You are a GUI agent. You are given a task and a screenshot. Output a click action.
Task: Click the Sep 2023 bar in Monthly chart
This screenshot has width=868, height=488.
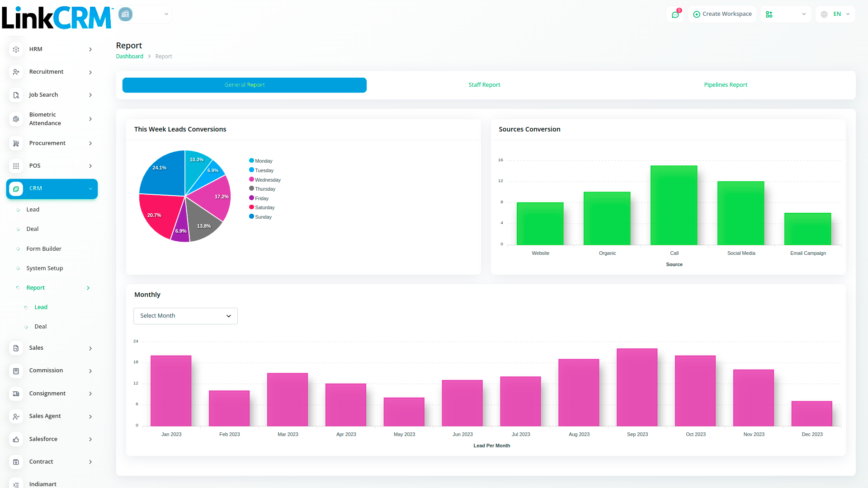coord(637,387)
